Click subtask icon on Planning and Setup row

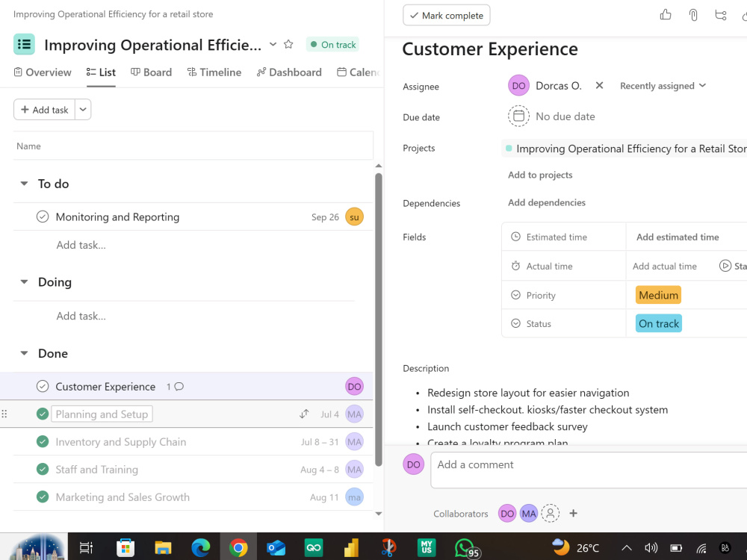point(304,414)
